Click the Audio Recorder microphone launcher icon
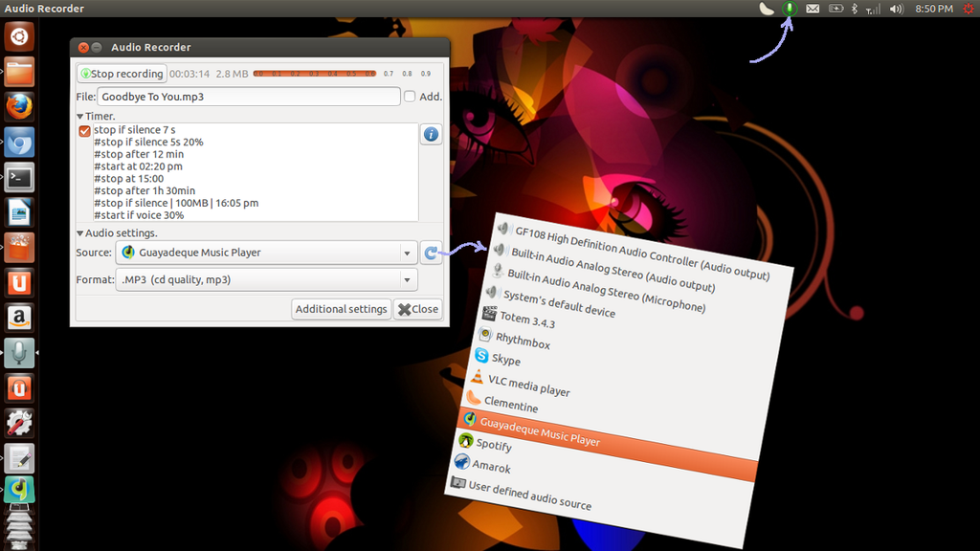This screenshot has height=551, width=980. (19, 353)
